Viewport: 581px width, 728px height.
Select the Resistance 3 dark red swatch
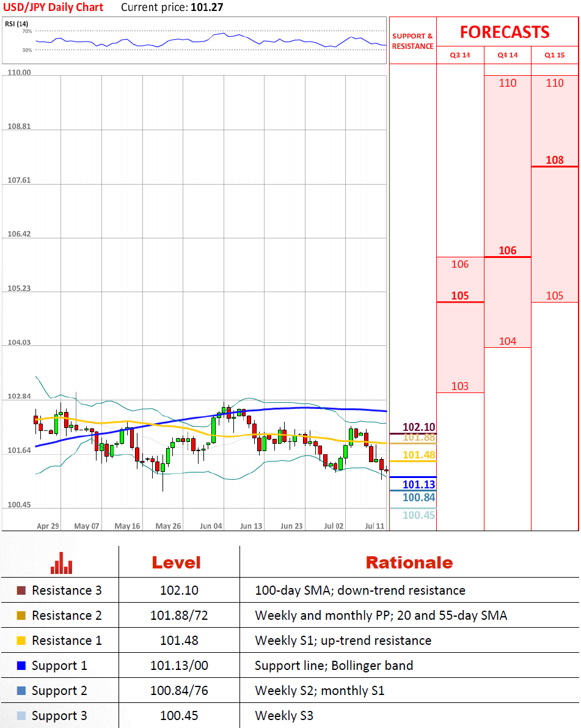click(x=21, y=590)
